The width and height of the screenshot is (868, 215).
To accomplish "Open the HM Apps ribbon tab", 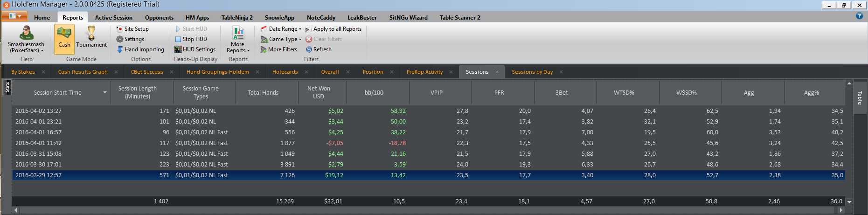I will [197, 18].
